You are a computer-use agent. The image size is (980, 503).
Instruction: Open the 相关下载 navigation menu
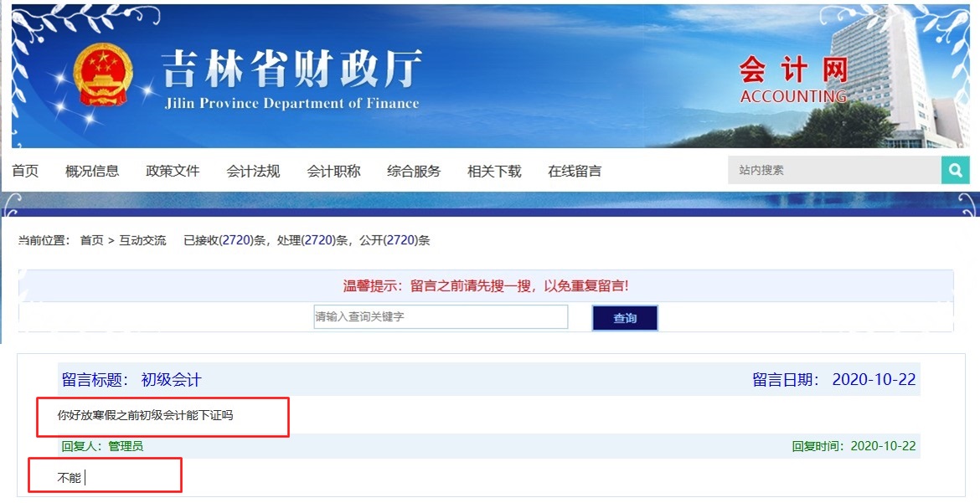coord(493,170)
